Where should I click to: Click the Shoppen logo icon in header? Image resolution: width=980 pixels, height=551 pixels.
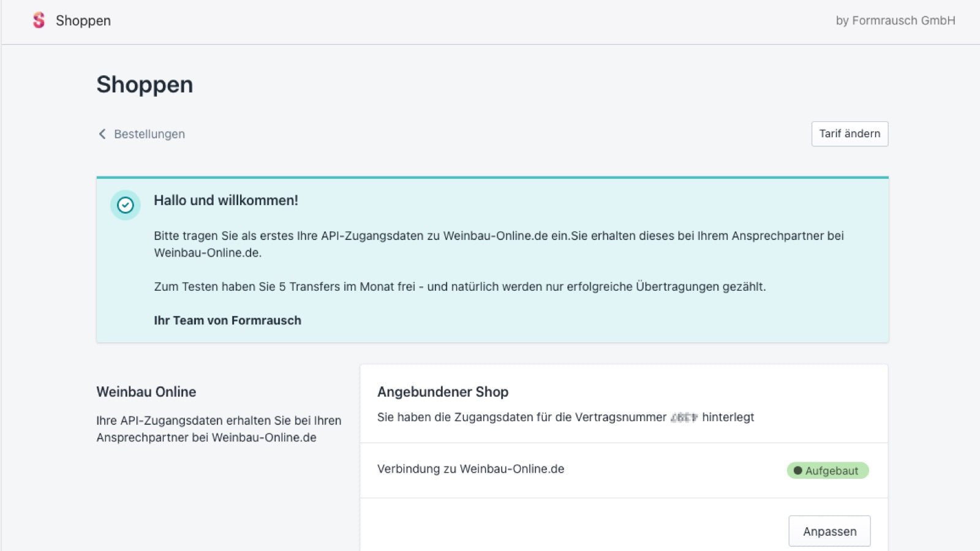click(x=39, y=20)
